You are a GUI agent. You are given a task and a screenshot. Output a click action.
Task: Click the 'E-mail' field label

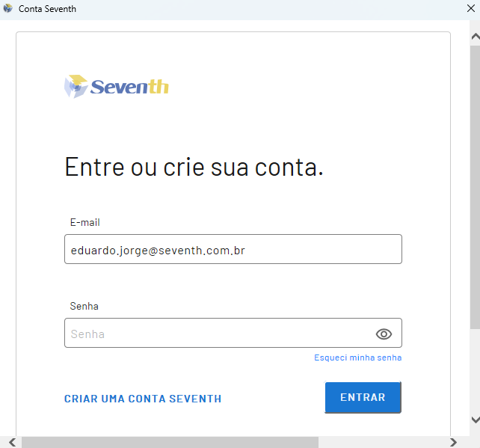click(84, 222)
